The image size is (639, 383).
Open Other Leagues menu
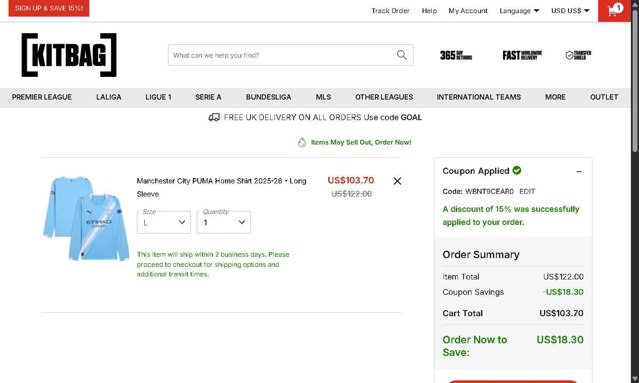coord(384,97)
